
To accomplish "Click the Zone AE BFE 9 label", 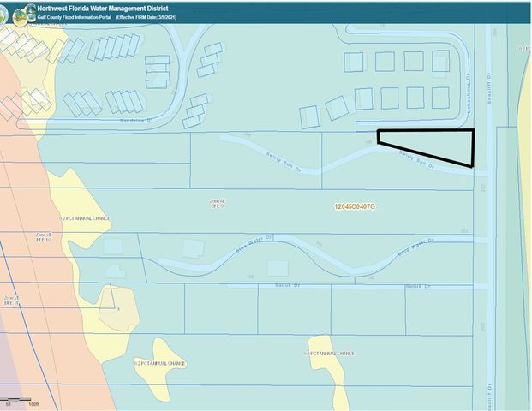I will [x=218, y=204].
